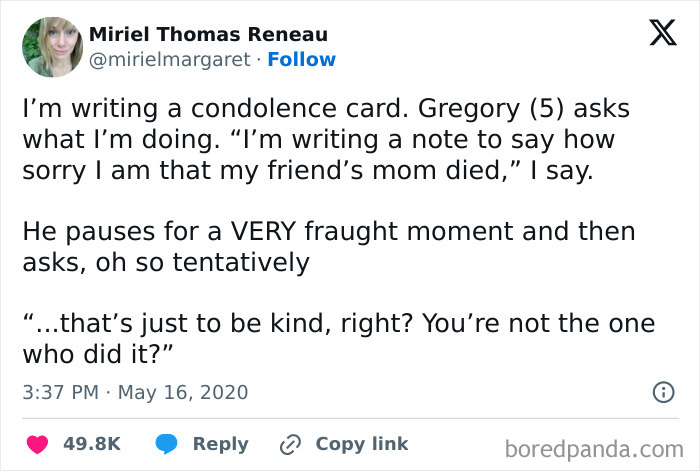The height and width of the screenshot is (471, 700).
Task: Click the blue reply speech bubble icon
Action: [166, 443]
